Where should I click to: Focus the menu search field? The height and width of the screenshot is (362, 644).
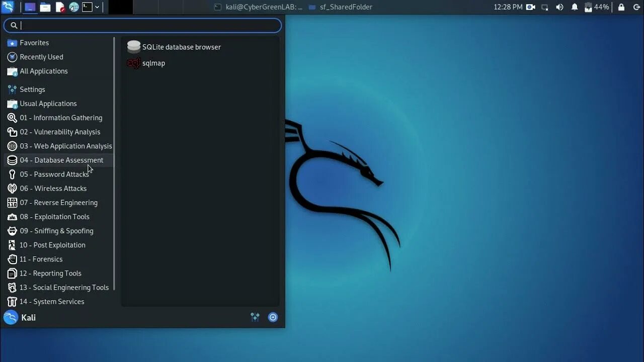pyautogui.click(x=142, y=26)
